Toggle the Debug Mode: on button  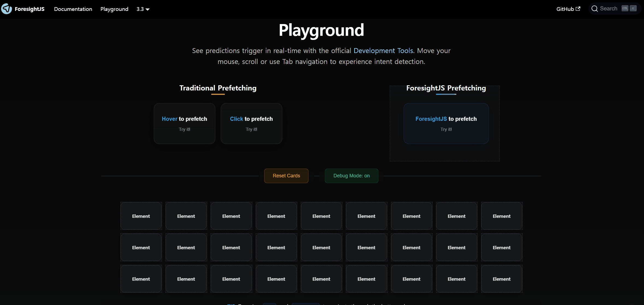tap(351, 176)
